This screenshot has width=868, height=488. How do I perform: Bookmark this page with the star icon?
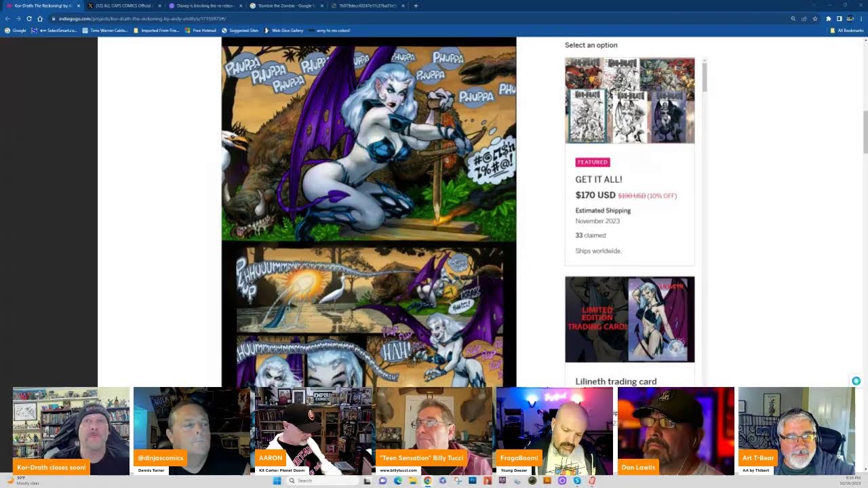pos(815,18)
